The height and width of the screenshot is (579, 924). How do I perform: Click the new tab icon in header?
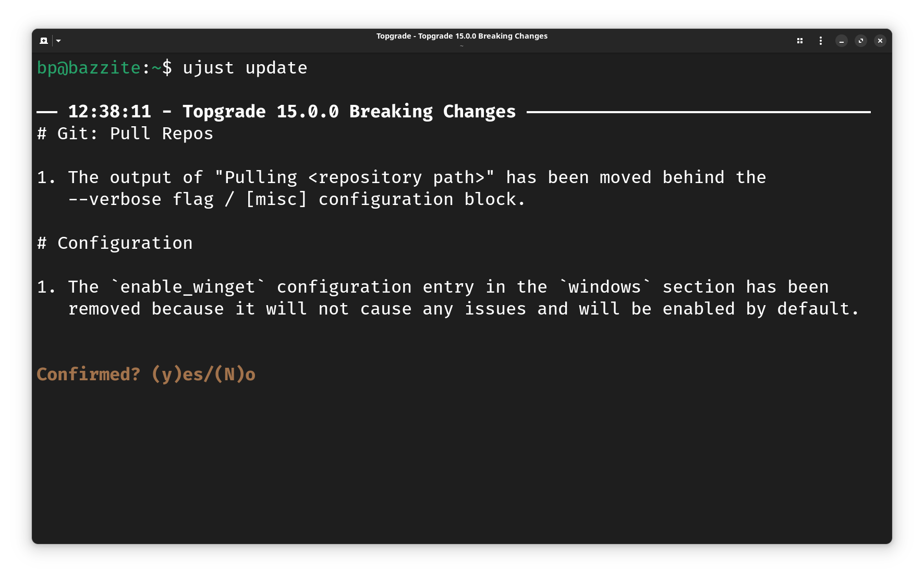(x=44, y=41)
